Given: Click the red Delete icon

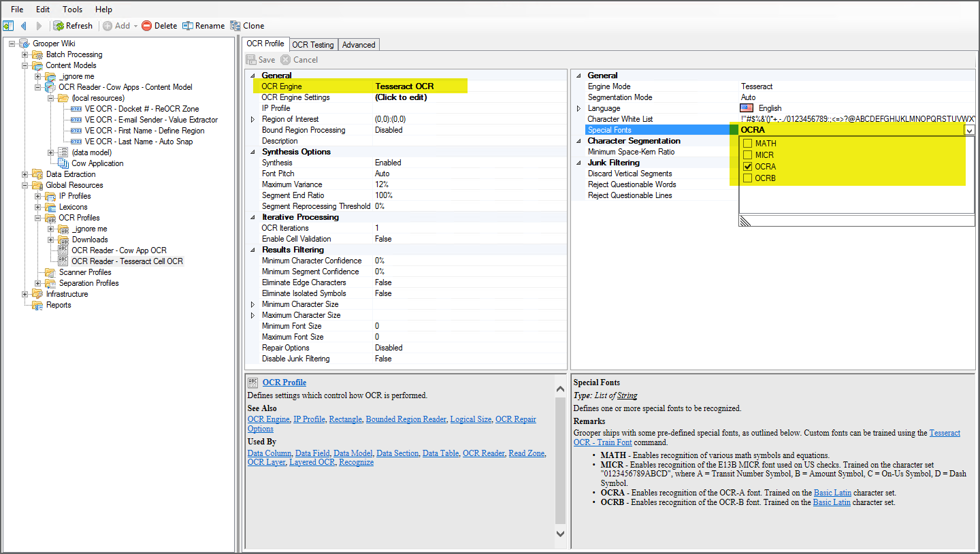Looking at the screenshot, I should [146, 26].
